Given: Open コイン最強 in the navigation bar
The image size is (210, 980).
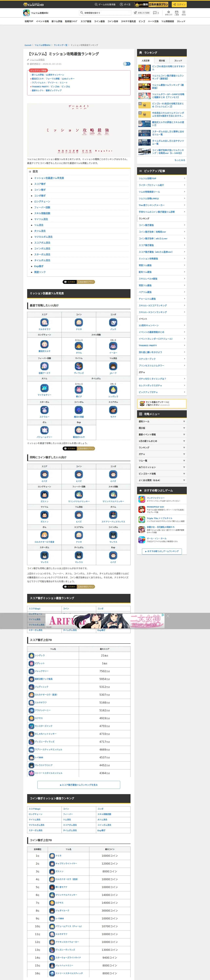Looking at the screenshot, I should click(x=99, y=21).
